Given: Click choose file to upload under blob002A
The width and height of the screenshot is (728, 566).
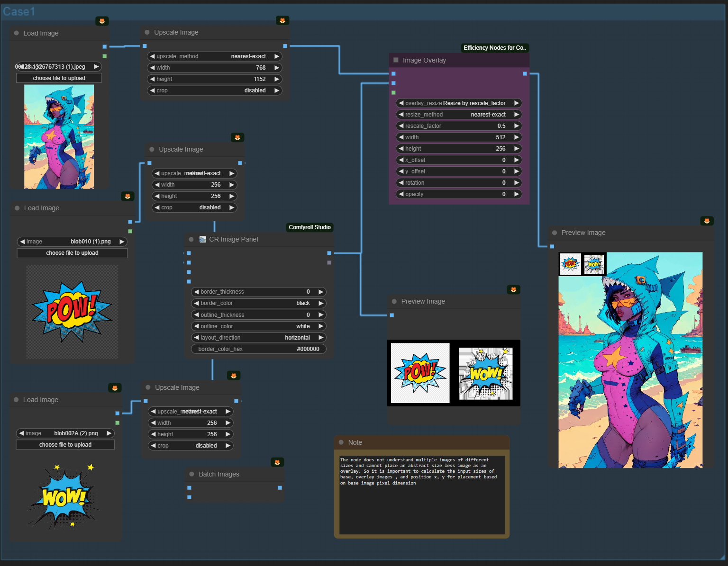Looking at the screenshot, I should (x=65, y=445).
